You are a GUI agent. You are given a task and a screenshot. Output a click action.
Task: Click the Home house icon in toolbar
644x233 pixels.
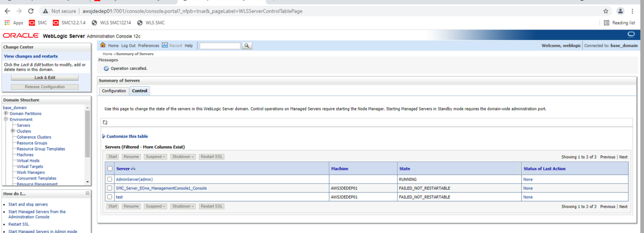point(103,45)
